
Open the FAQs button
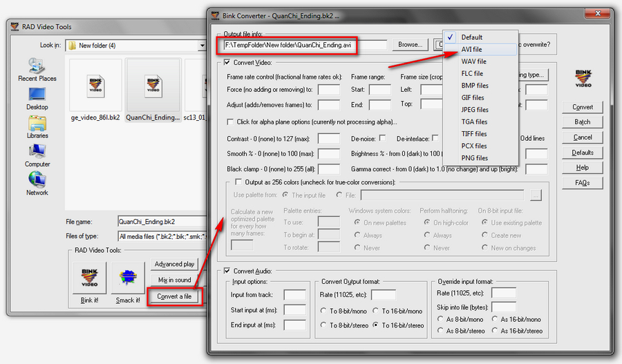point(583,183)
